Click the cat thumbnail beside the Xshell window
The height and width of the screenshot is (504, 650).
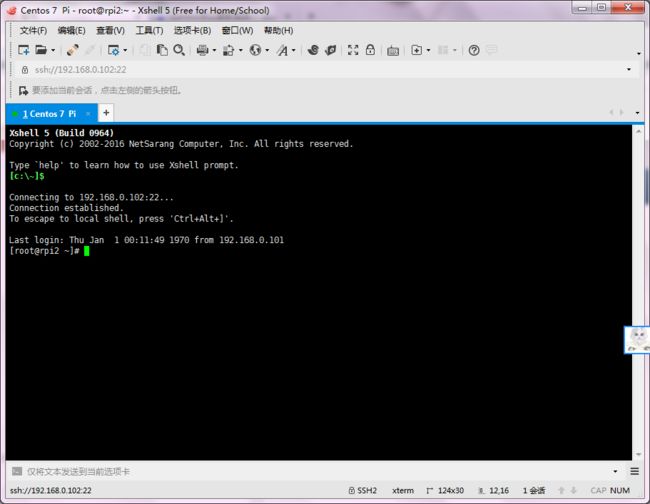pos(637,340)
